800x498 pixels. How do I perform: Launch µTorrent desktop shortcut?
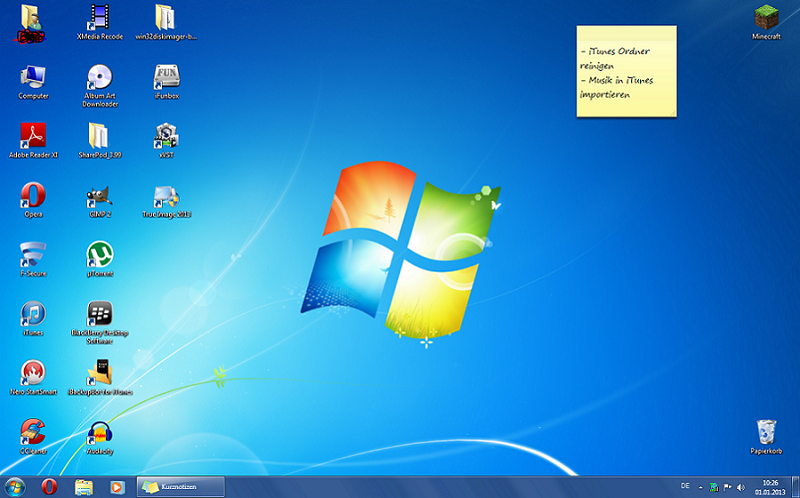[99, 259]
